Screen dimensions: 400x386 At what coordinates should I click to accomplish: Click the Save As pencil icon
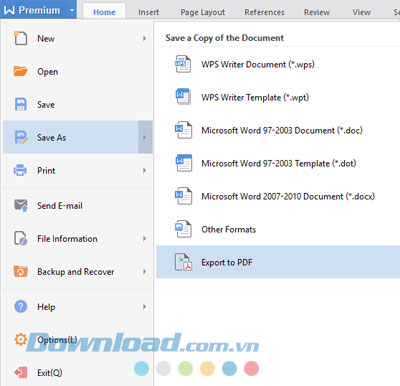click(x=21, y=137)
